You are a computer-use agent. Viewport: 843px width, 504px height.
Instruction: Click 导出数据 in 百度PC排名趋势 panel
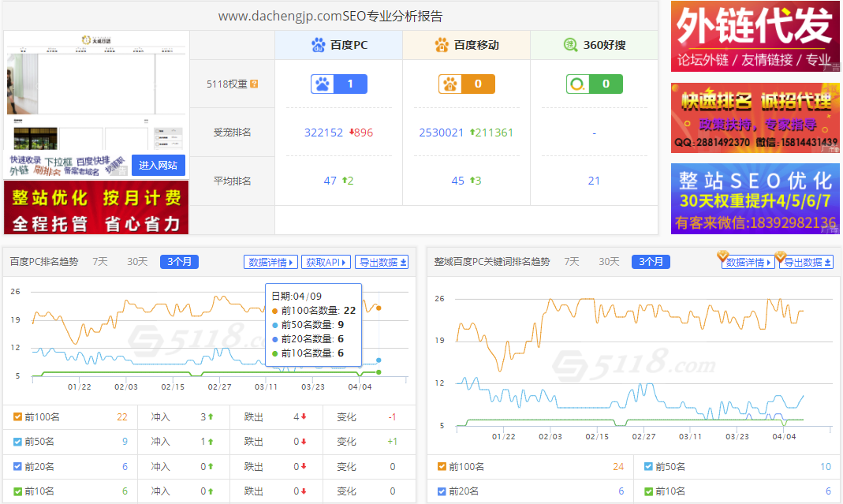(x=382, y=262)
